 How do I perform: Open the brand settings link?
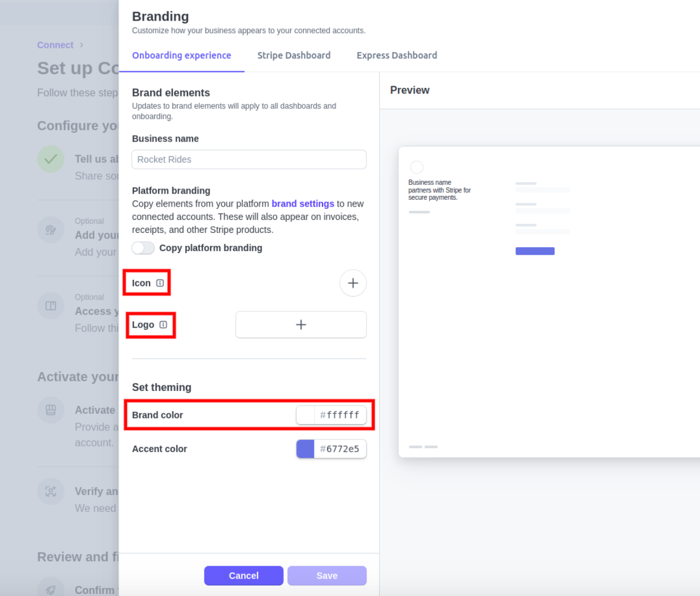click(303, 204)
